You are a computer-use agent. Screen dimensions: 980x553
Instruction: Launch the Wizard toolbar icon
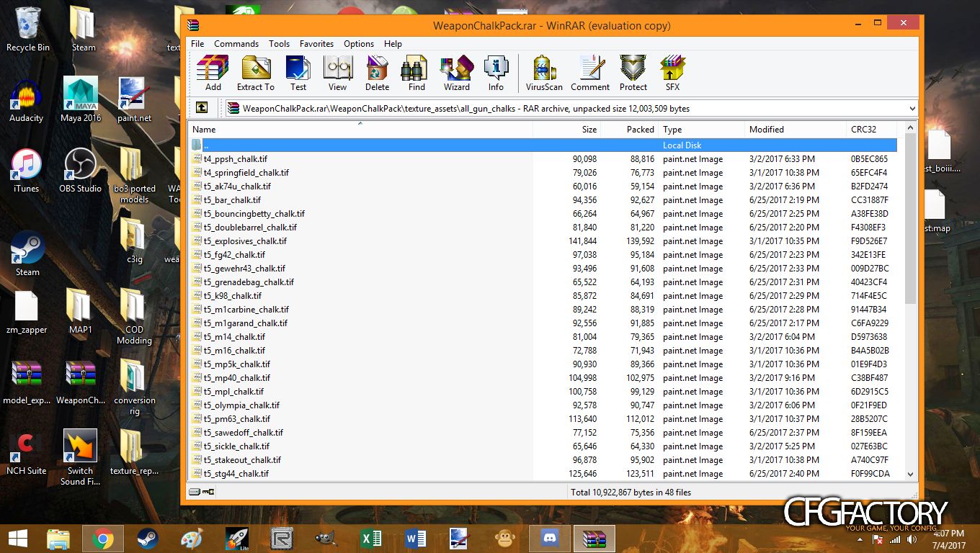[x=456, y=73]
